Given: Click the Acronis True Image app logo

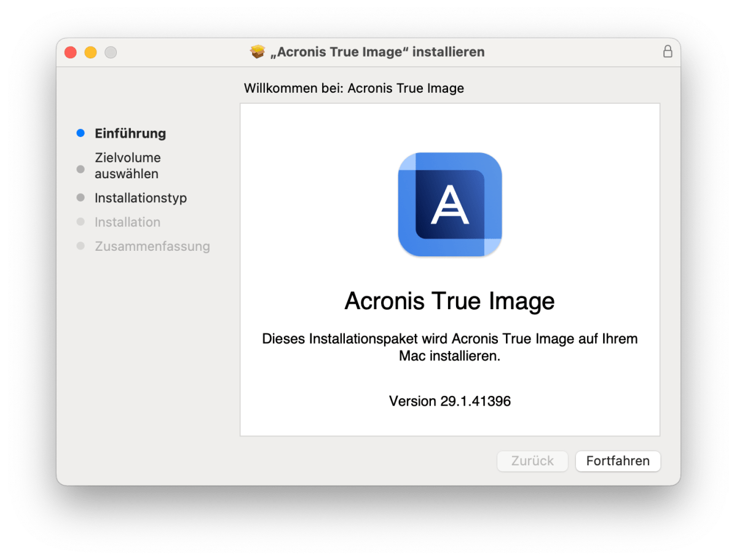Looking at the screenshot, I should (450, 205).
